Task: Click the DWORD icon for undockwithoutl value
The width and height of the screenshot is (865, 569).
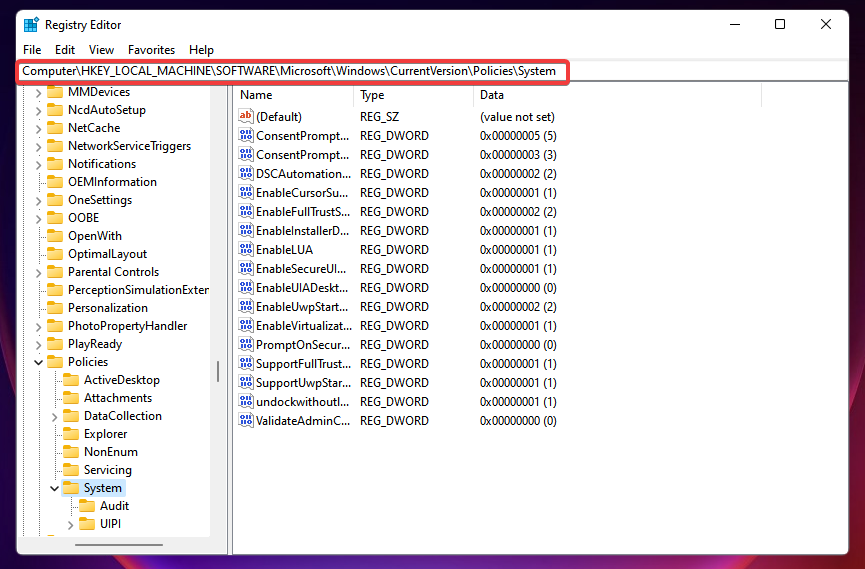Action: coord(245,401)
